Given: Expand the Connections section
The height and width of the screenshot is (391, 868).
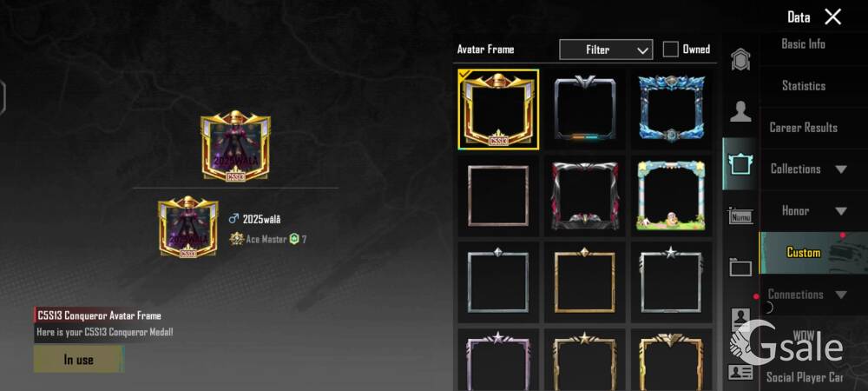Looking at the screenshot, I should pos(809,294).
